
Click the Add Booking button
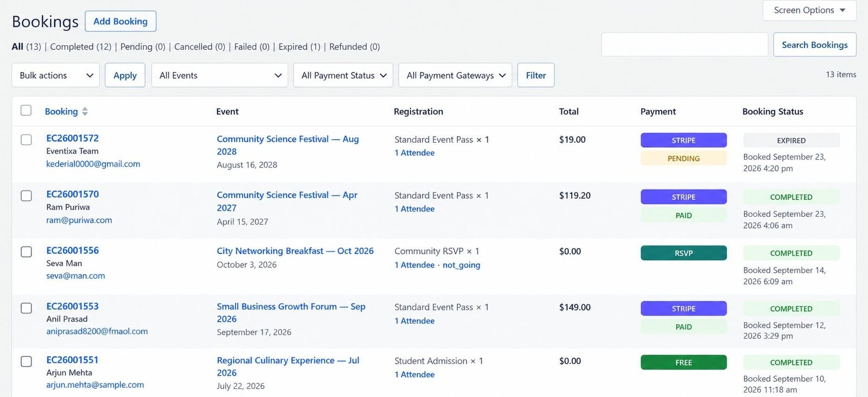click(120, 21)
